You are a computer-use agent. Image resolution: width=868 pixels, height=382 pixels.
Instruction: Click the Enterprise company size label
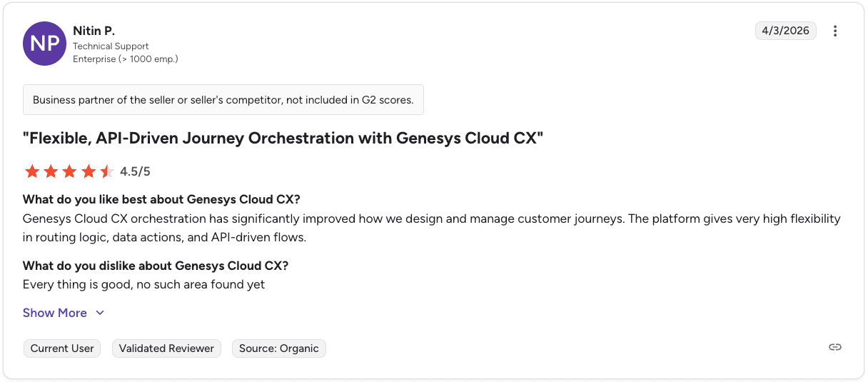(x=125, y=59)
